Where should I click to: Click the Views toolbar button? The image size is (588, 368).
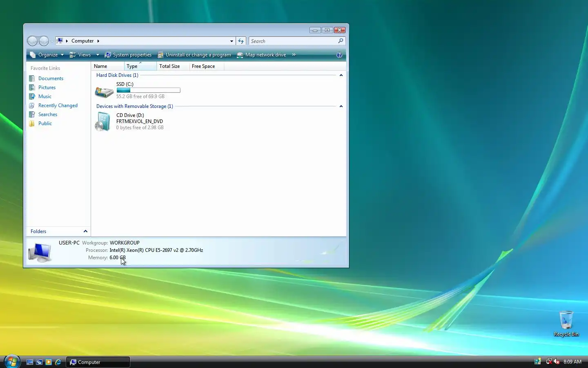tap(80, 55)
